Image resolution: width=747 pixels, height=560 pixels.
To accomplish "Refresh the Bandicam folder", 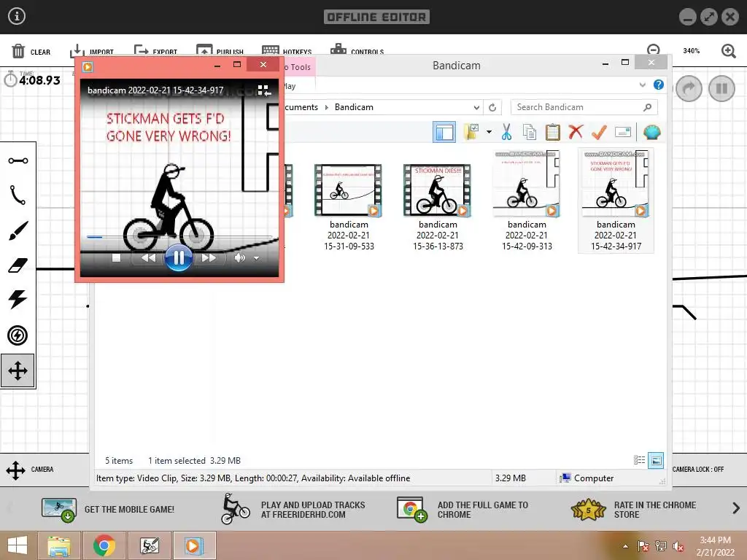I will click(492, 107).
